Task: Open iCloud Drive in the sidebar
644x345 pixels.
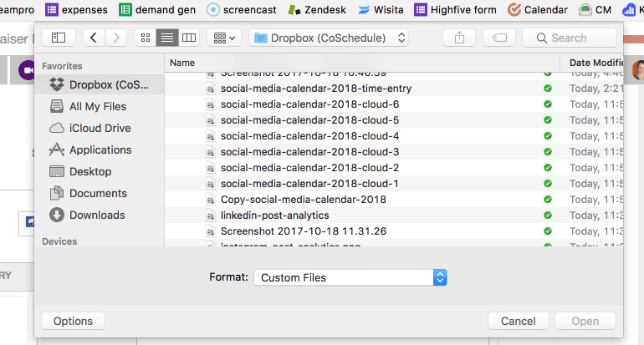Action: (x=100, y=128)
